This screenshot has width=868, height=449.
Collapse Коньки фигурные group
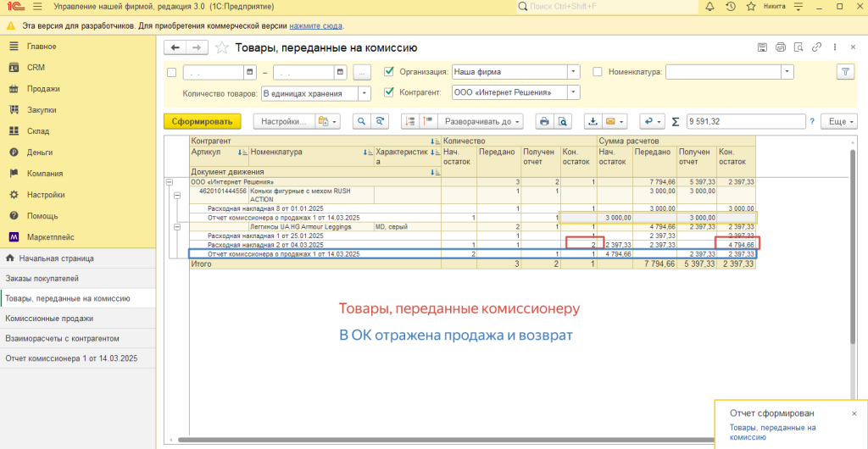pos(178,195)
